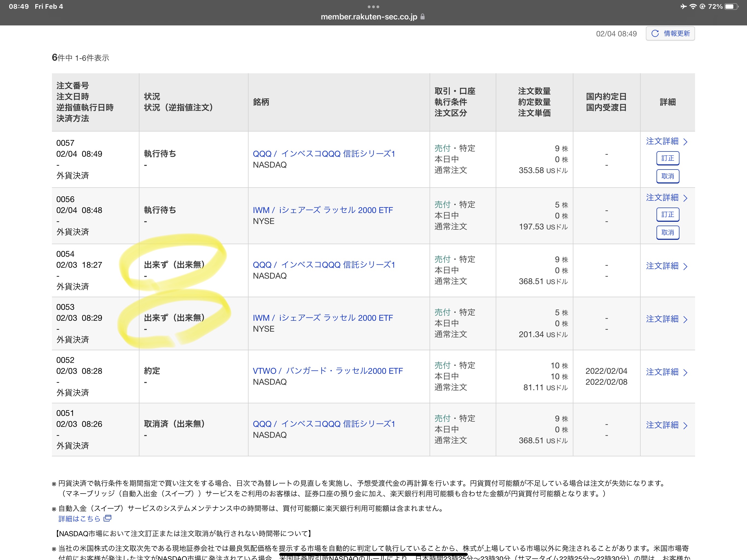The image size is (747, 560).
Task: Tap the lock icon beside the URL
Action: [x=422, y=17]
